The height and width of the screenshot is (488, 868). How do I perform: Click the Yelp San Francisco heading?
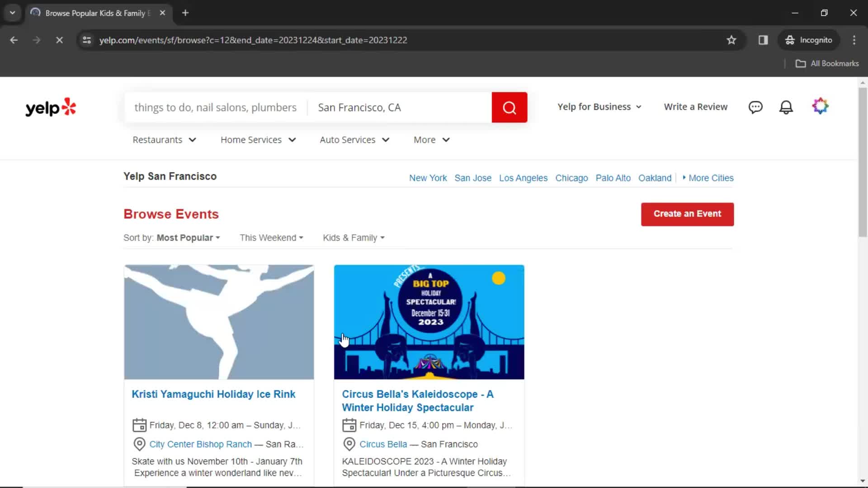[x=170, y=176]
